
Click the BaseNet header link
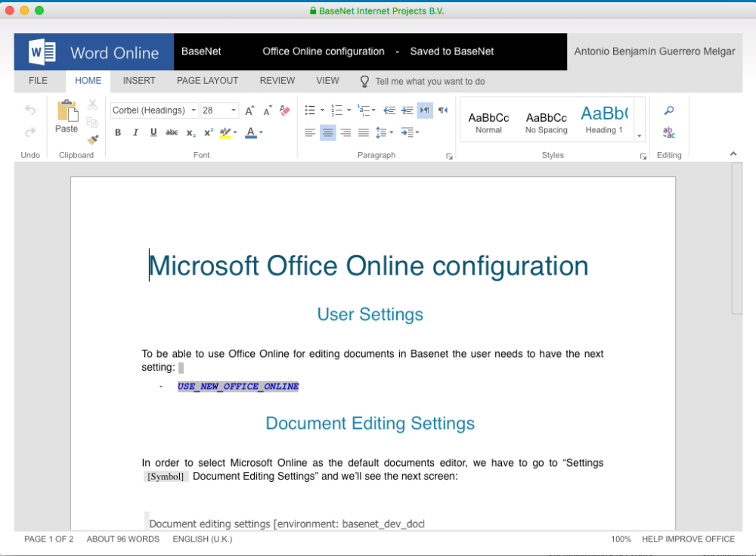201,51
